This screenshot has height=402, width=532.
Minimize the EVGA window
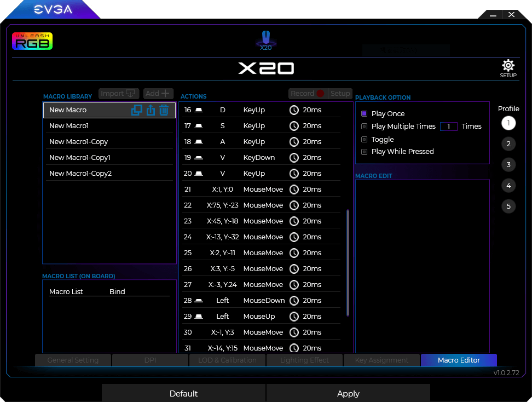coord(493,15)
